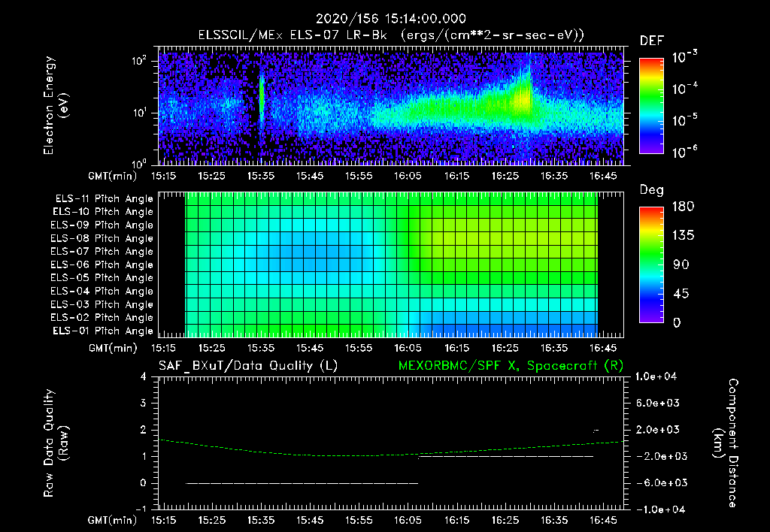Image resolution: width=770 pixels, height=532 pixels.
Task: Click the ELS-11 Pitch Angle row label
Action: [104, 199]
